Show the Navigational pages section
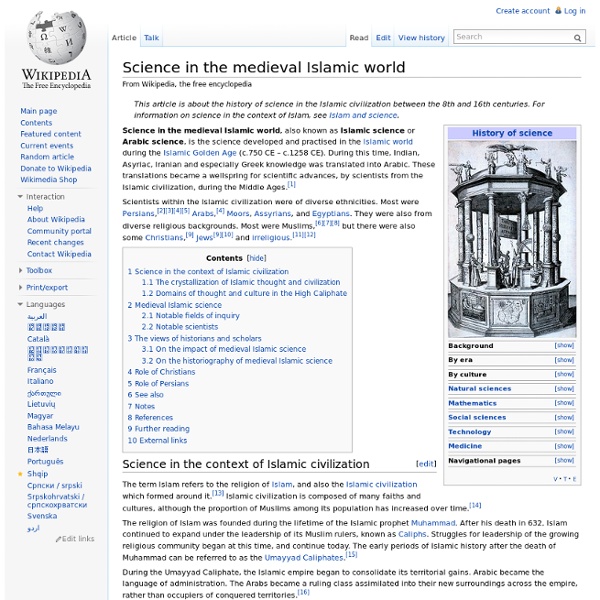600x600 pixels. [x=564, y=460]
